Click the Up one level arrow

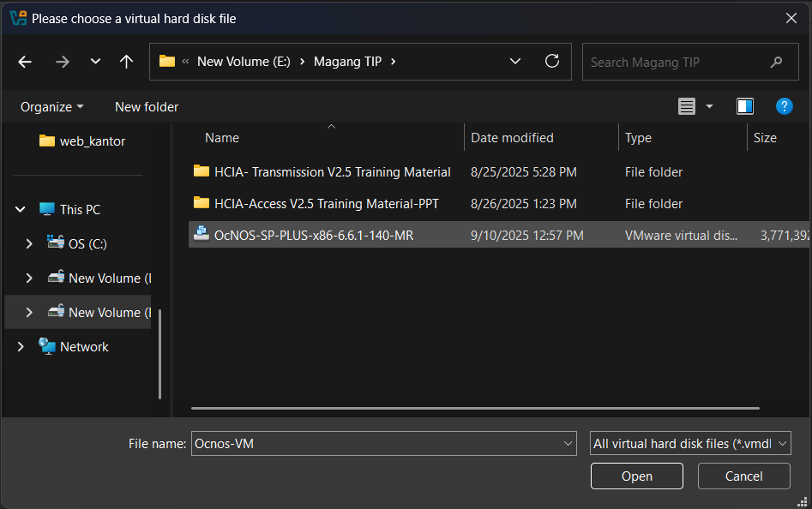click(126, 62)
